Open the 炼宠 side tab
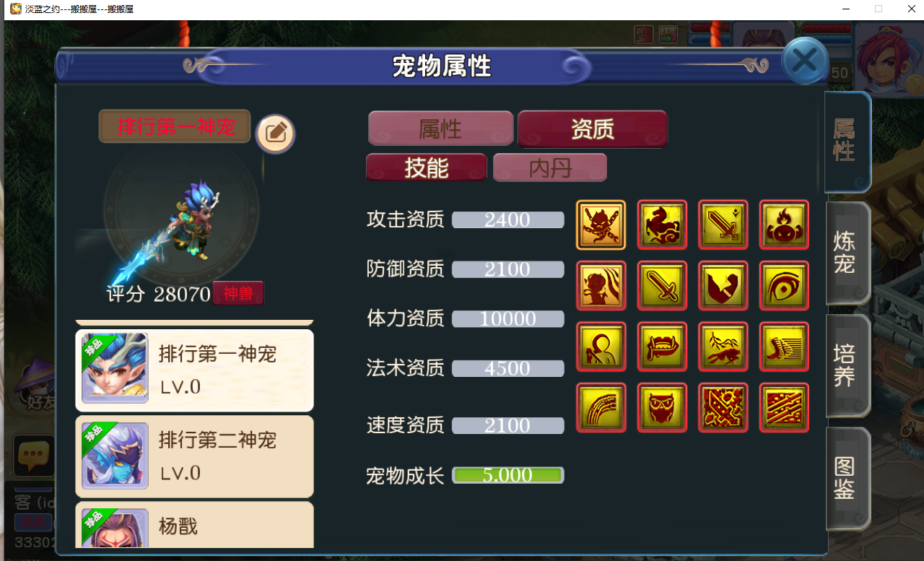The image size is (924, 561). (x=846, y=253)
